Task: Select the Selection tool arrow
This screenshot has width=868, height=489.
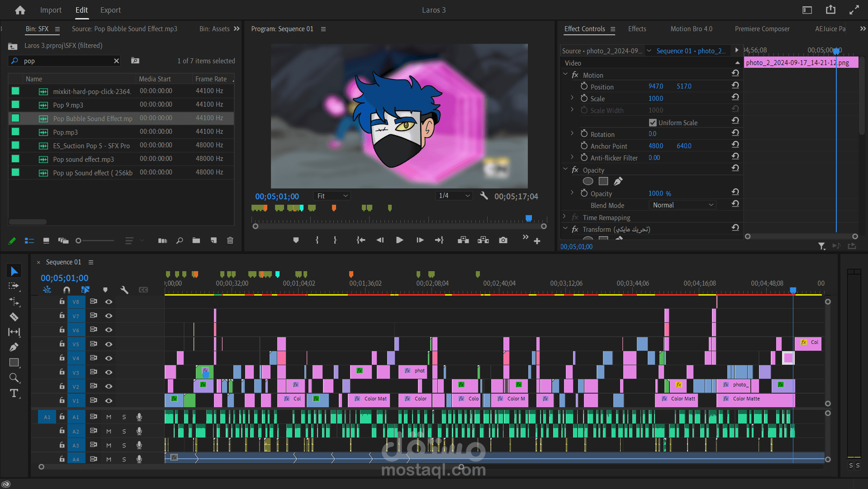Action: point(14,271)
